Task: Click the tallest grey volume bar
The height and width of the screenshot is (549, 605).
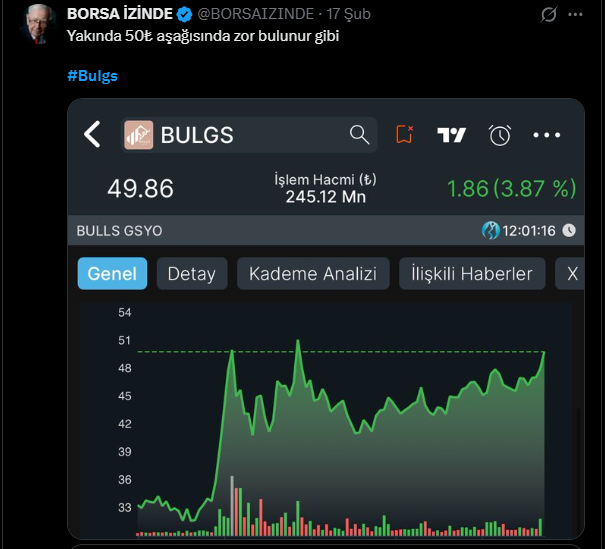Action: [x=232, y=505]
